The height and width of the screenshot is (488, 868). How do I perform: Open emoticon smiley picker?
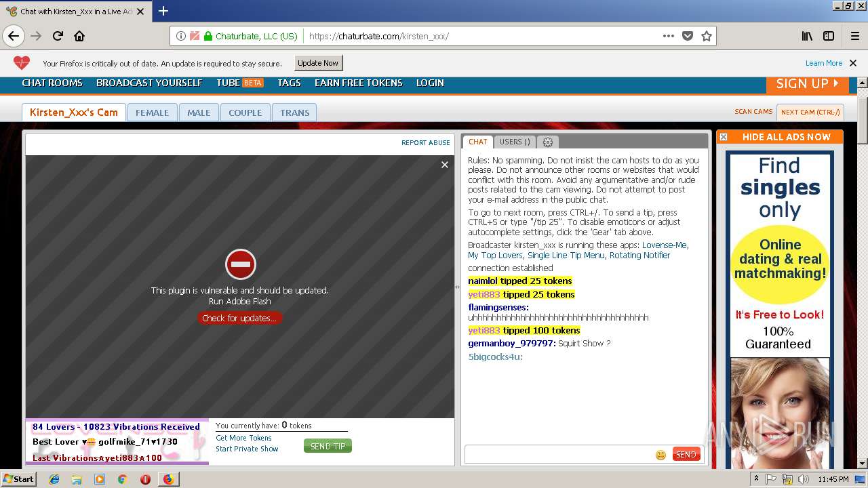(x=660, y=455)
